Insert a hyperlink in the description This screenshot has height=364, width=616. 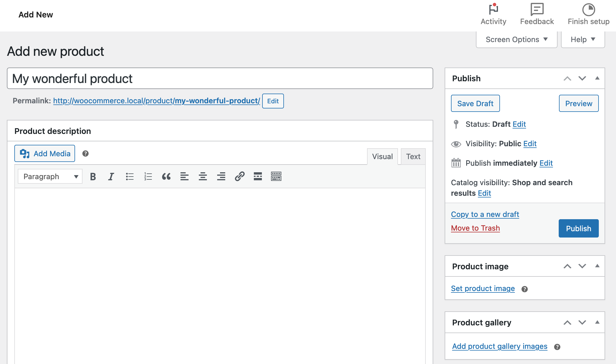(239, 177)
